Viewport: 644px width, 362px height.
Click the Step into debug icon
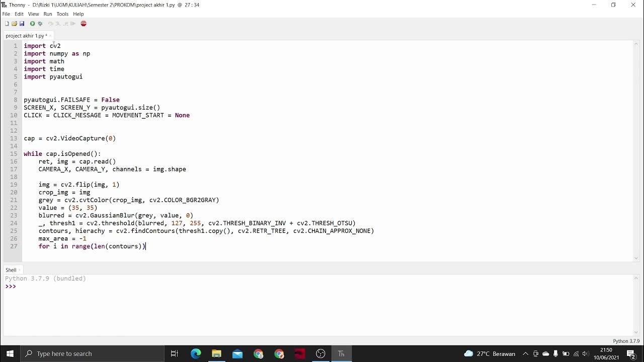point(58,24)
